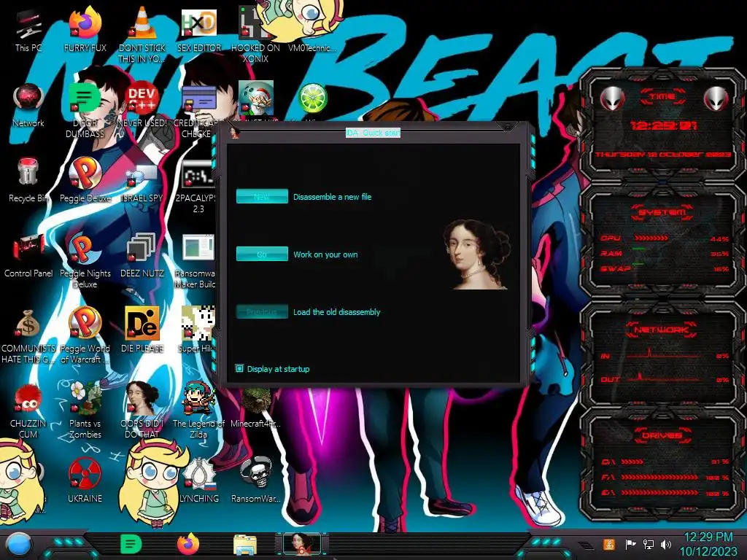Click the IDA Quick start title text
The width and height of the screenshot is (747, 560).
click(x=373, y=133)
